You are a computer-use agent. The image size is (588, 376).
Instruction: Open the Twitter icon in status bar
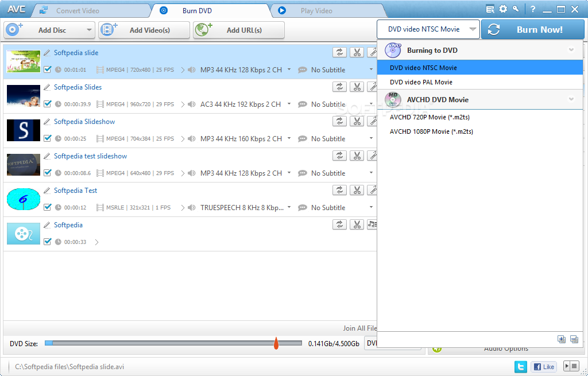click(520, 367)
